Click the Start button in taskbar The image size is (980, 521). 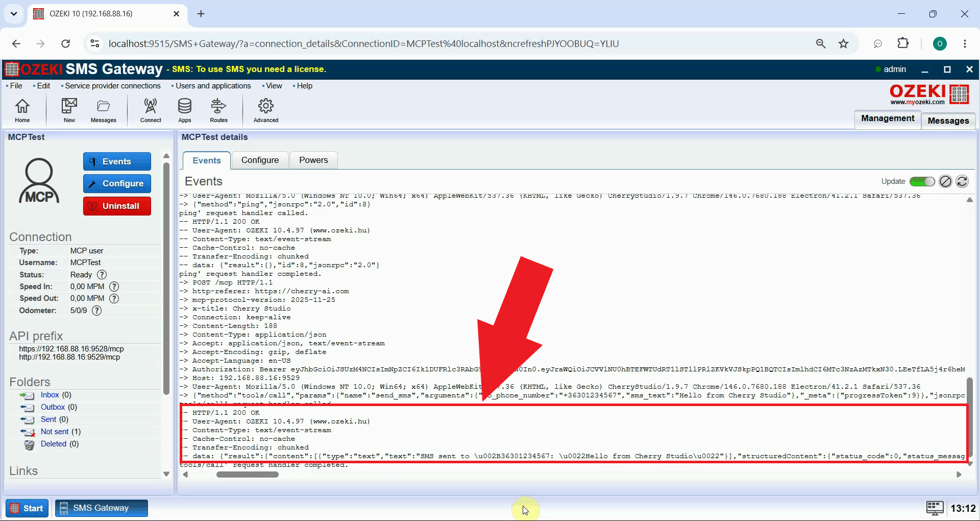coord(27,508)
